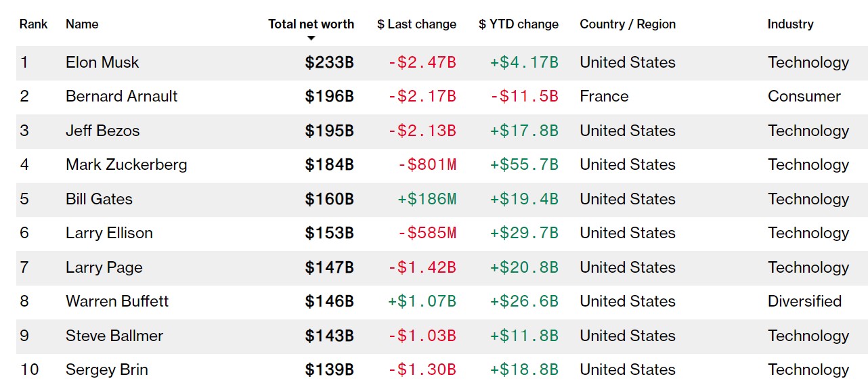Click the sort arrow under Total net worth
Screen dimensions: 868x381
(311, 38)
